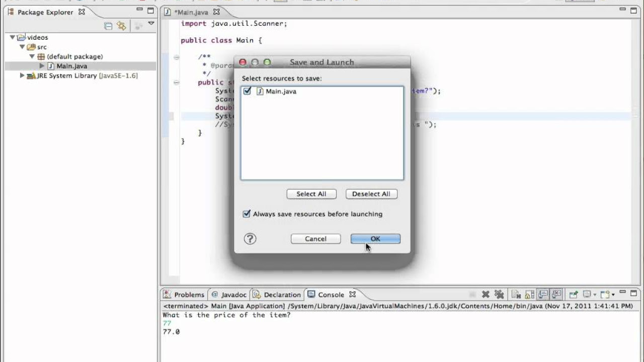This screenshot has width=644, height=362.
Task: Click Display Selected Console icon
Action: point(587,294)
